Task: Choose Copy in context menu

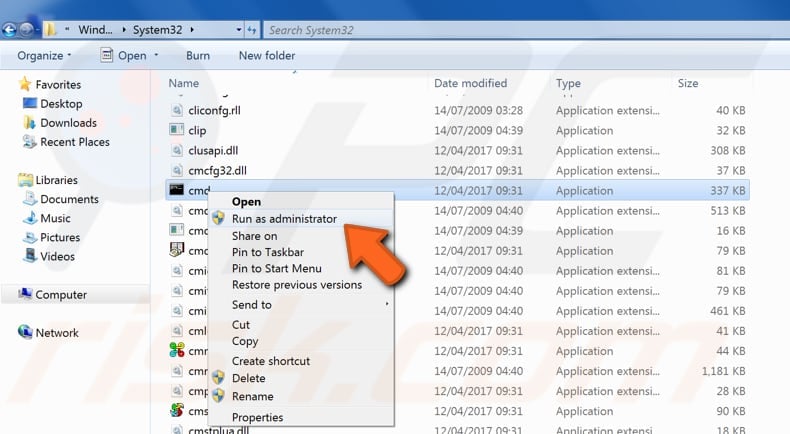Action: (245, 341)
